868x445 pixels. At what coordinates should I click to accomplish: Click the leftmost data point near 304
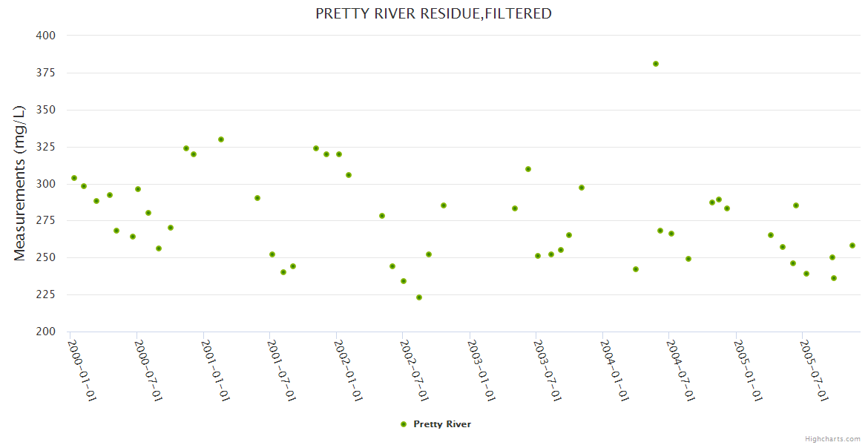pyautogui.click(x=74, y=178)
